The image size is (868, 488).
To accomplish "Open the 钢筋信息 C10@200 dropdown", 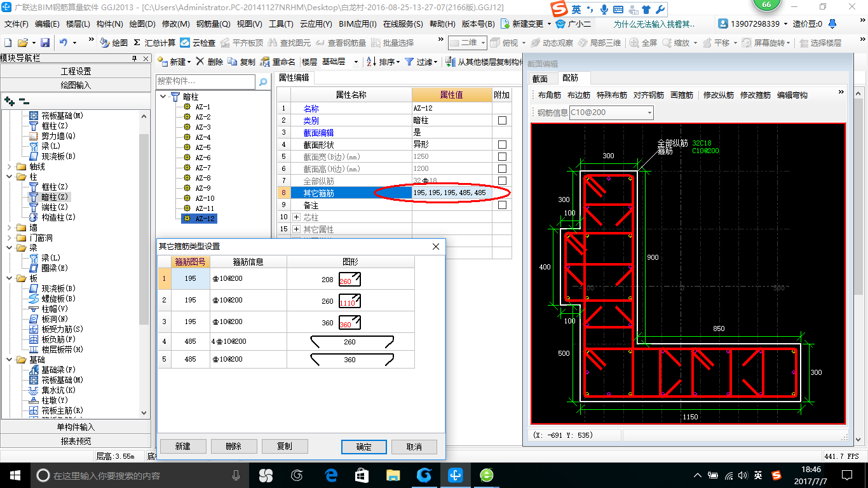I will 649,112.
